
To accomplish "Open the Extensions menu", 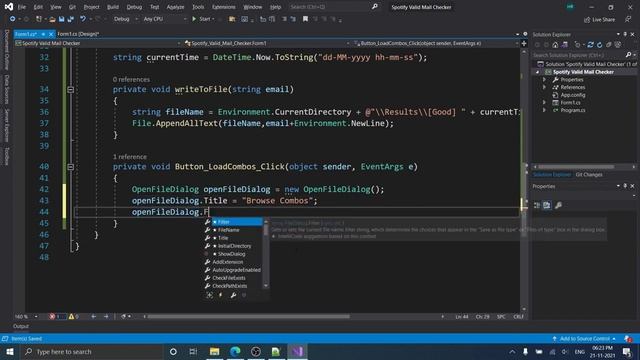I will 224,7.
